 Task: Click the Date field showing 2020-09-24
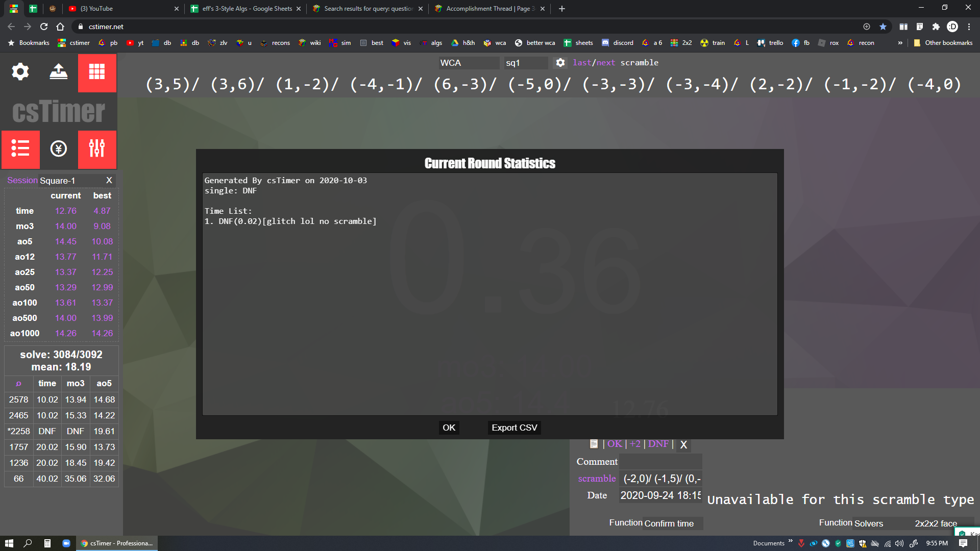point(660,495)
